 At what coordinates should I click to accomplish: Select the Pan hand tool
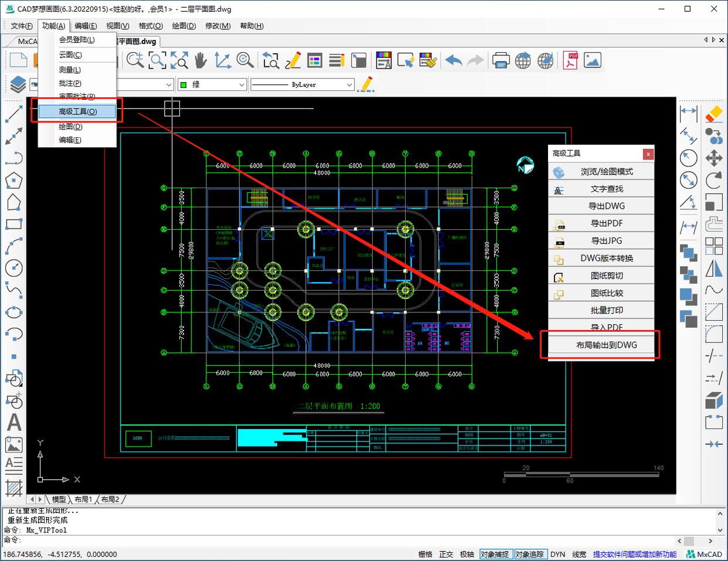[200, 60]
